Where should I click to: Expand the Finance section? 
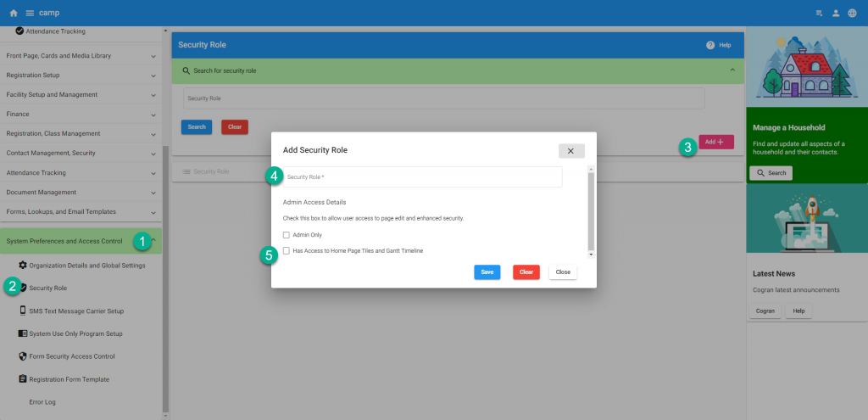point(153,114)
